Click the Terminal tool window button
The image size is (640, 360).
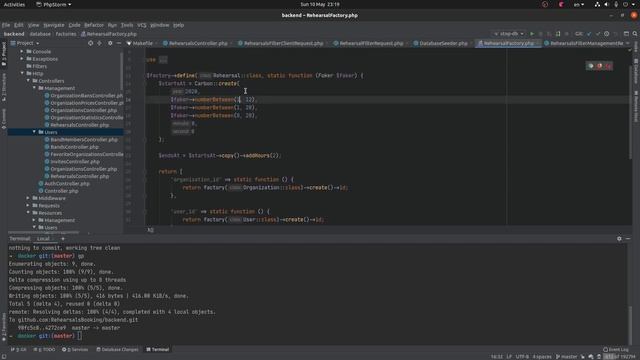(158, 349)
